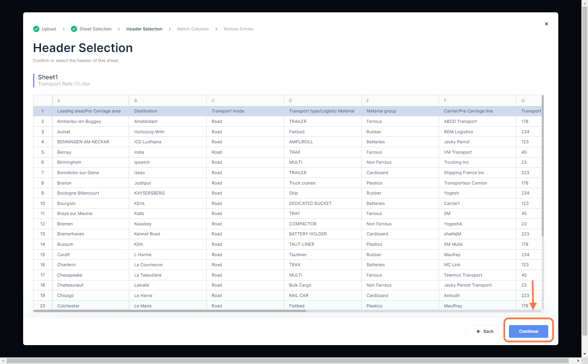
Task: Jump to the Match Columns step
Action: point(193,29)
